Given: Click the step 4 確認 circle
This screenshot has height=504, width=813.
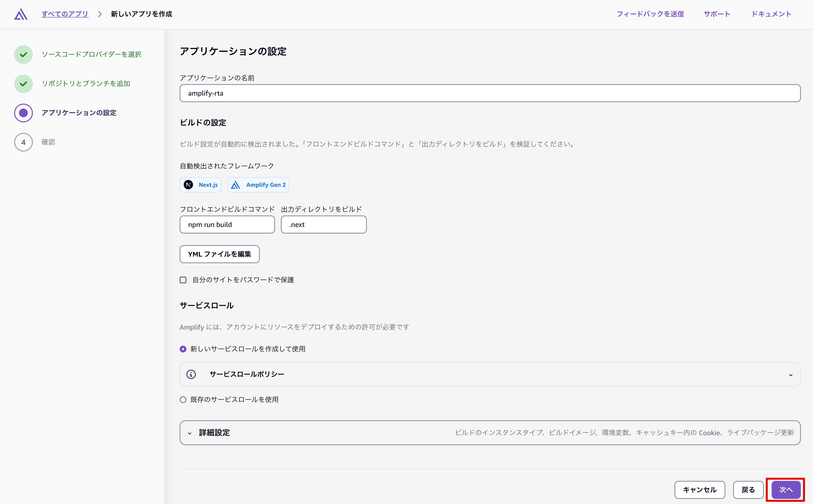Looking at the screenshot, I should pos(23,142).
